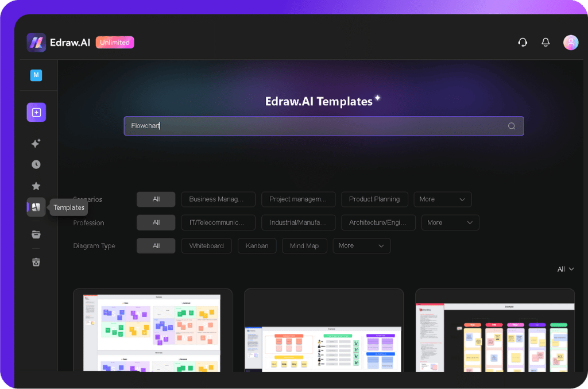Click the search magnifier icon
Screen dimensions: 588x389
coord(511,126)
